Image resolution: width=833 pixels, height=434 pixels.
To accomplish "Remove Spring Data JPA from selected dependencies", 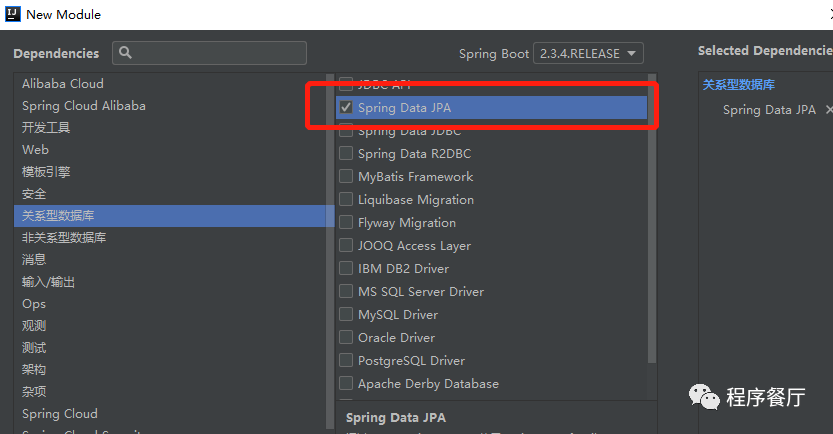I will 829,109.
